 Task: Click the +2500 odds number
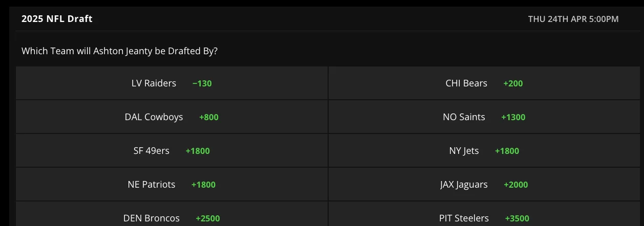tap(208, 218)
